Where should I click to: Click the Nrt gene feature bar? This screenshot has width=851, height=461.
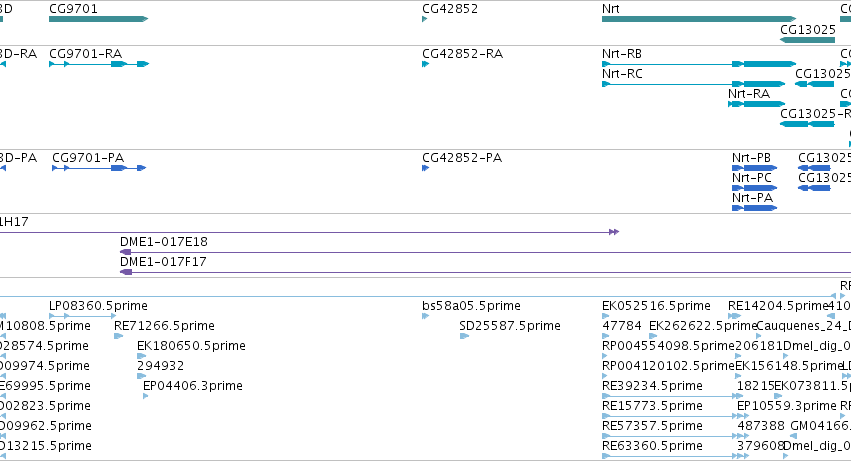coord(699,19)
